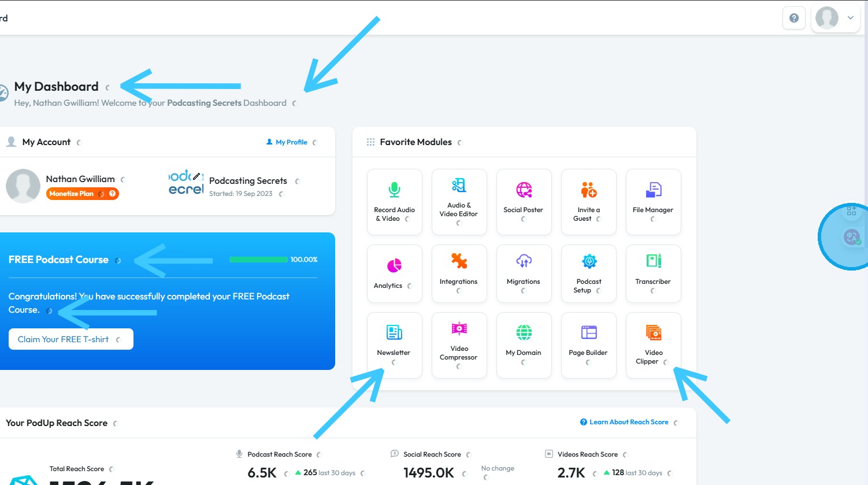868x485 pixels.
Task: Open the Audio & Video Editor module
Action: pyautogui.click(x=459, y=202)
